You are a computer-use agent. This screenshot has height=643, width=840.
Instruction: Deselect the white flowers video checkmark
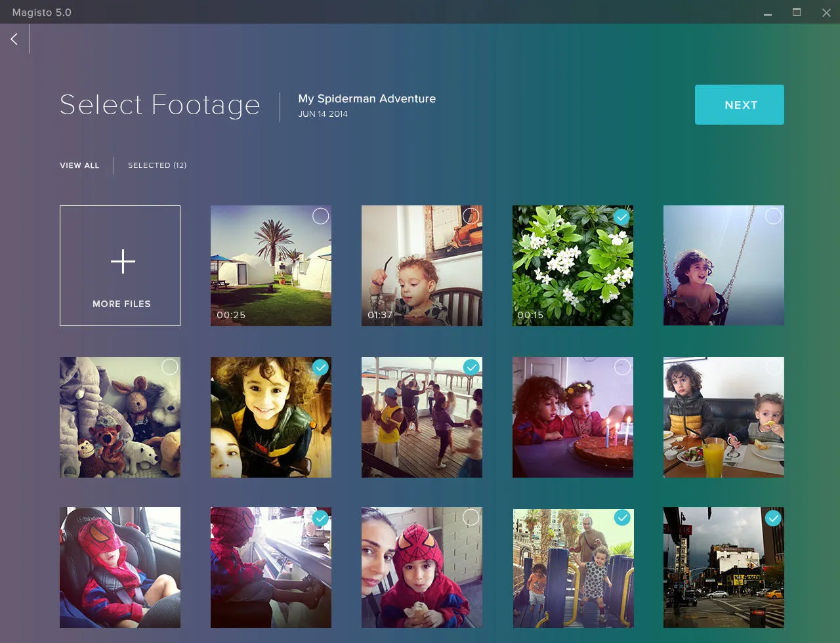pos(621,217)
